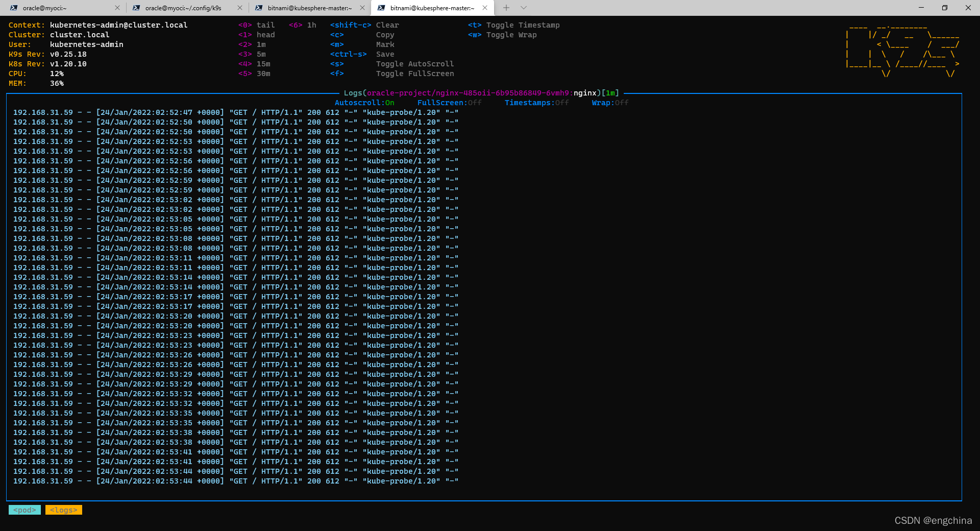This screenshot has width=980, height=531.
Task: Click terminal icon of the active tab
Action: [381, 8]
